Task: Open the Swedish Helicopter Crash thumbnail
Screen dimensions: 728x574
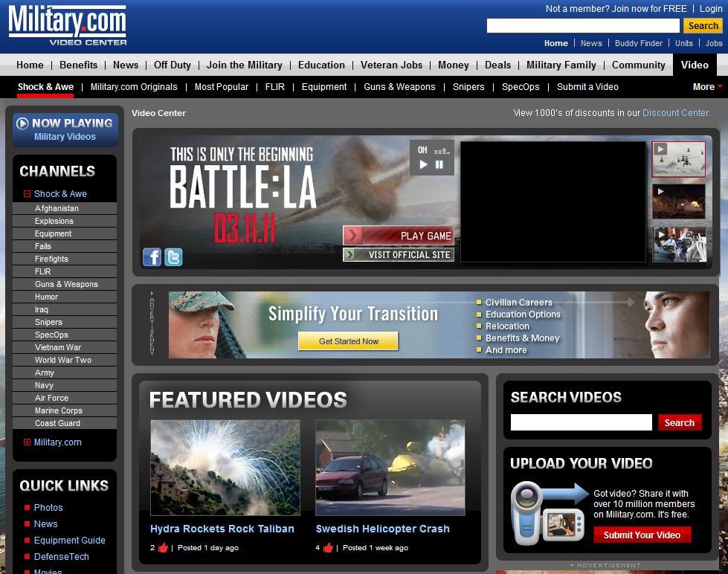Action: (390, 468)
